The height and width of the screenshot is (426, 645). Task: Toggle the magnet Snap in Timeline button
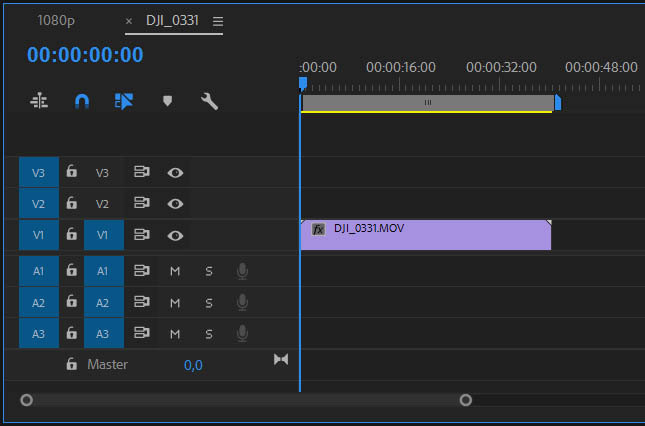82,101
